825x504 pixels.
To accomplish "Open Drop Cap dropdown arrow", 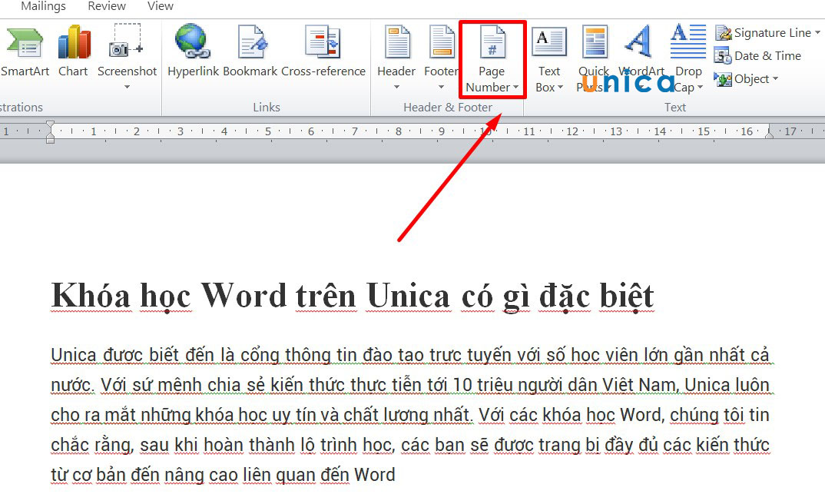I will point(700,88).
